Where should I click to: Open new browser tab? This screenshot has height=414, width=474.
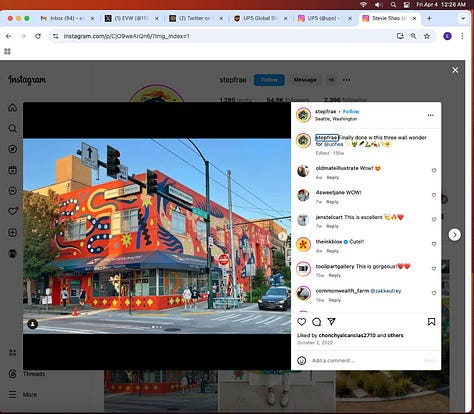coord(429,18)
